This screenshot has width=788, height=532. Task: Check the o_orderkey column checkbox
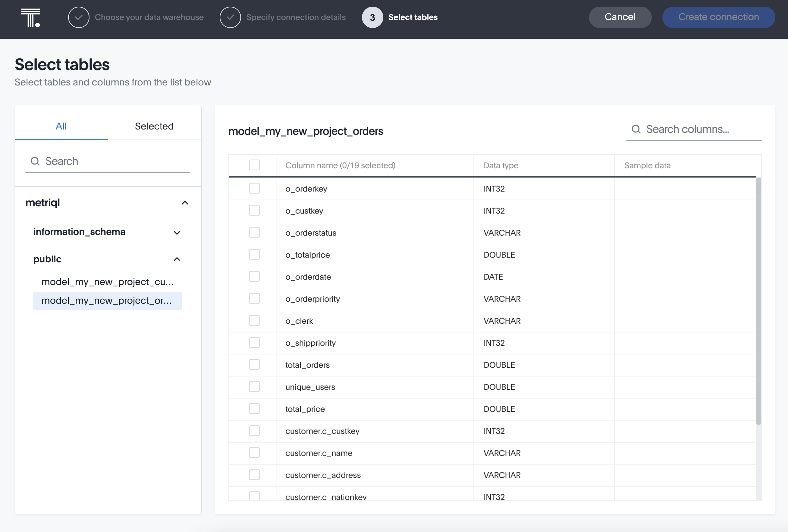[254, 188]
